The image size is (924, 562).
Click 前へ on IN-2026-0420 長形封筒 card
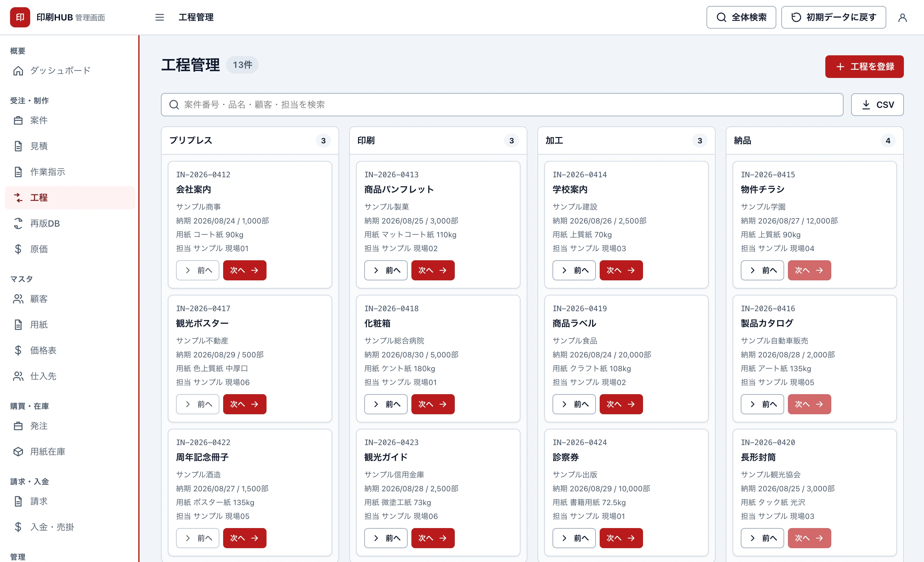[762, 538]
